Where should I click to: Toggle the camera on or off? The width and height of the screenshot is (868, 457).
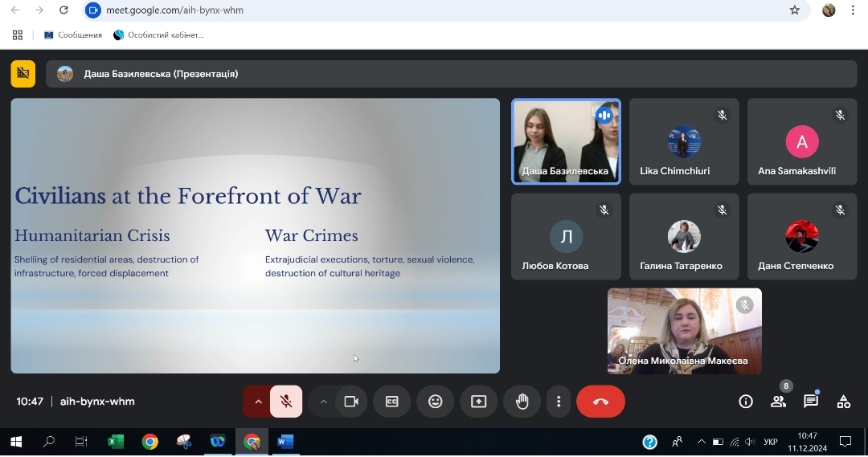point(350,402)
